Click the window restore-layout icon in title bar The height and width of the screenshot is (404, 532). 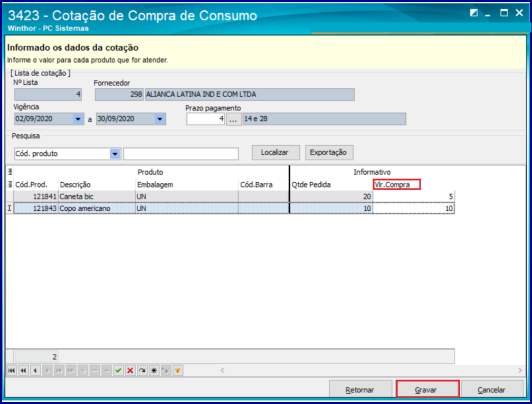click(x=474, y=13)
